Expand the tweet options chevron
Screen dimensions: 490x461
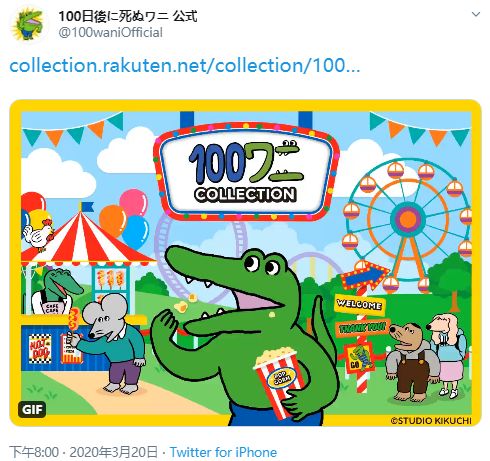[476, 14]
